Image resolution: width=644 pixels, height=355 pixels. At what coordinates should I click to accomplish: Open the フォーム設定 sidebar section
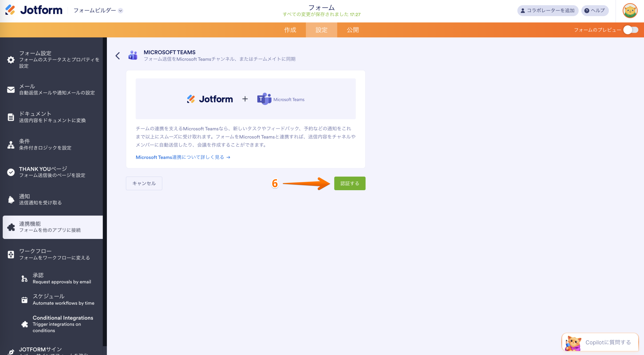pyautogui.click(x=53, y=60)
